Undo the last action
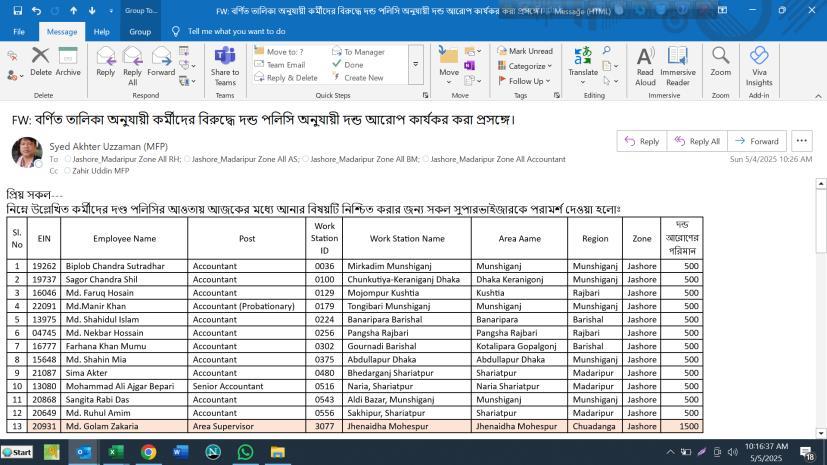The width and height of the screenshot is (827, 465). point(36,11)
